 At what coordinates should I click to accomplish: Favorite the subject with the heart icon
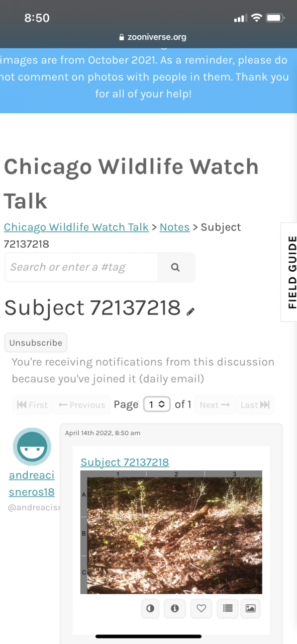(202, 608)
